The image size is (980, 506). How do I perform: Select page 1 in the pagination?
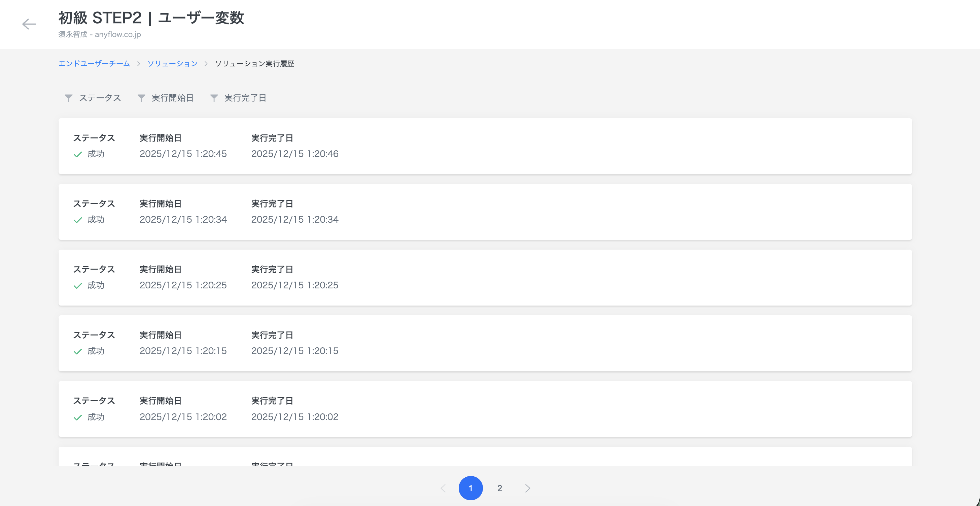coord(470,488)
